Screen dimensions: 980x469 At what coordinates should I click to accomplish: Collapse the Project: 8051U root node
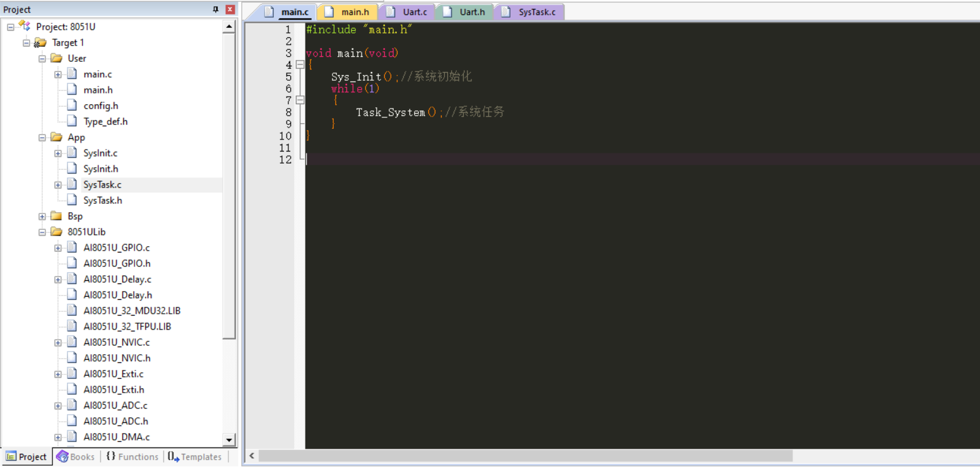click(x=11, y=27)
